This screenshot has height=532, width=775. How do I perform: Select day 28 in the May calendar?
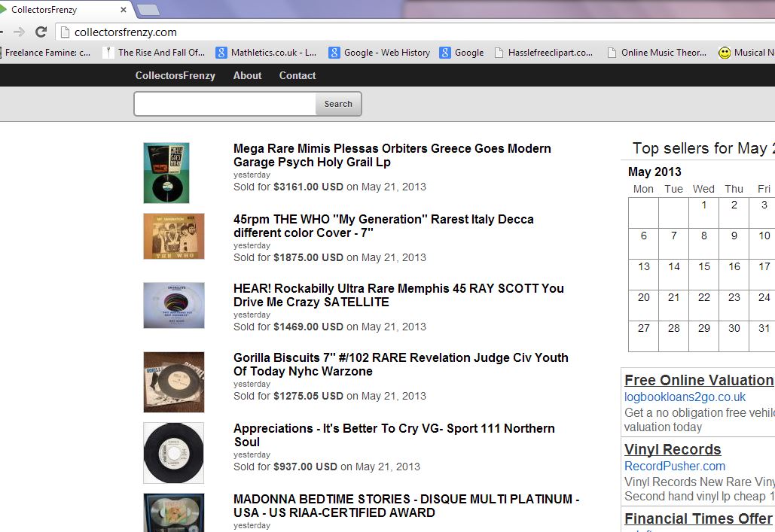pyautogui.click(x=673, y=336)
